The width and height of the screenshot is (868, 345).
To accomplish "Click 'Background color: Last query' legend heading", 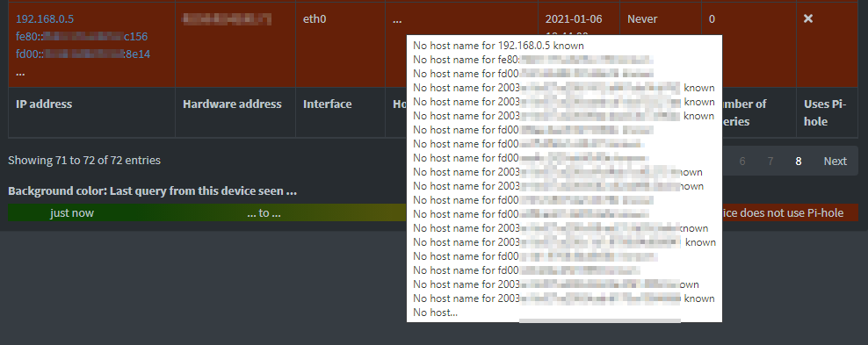I will coord(152,191).
